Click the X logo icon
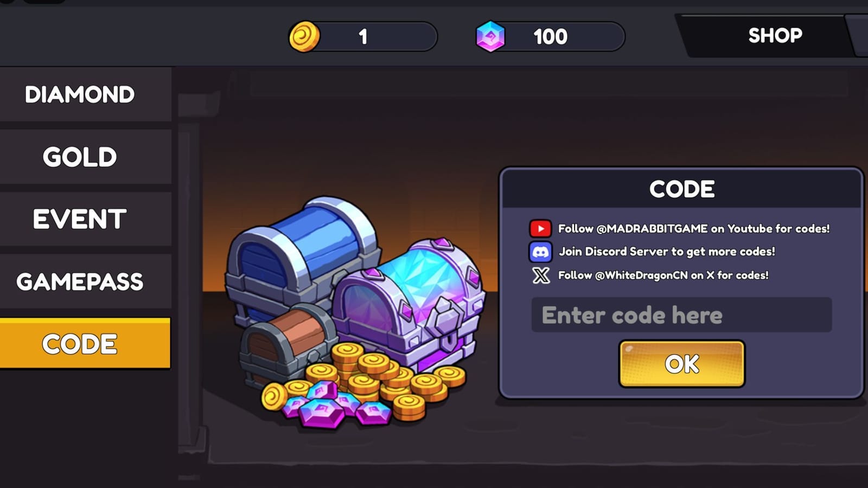The image size is (868, 488). [541, 275]
